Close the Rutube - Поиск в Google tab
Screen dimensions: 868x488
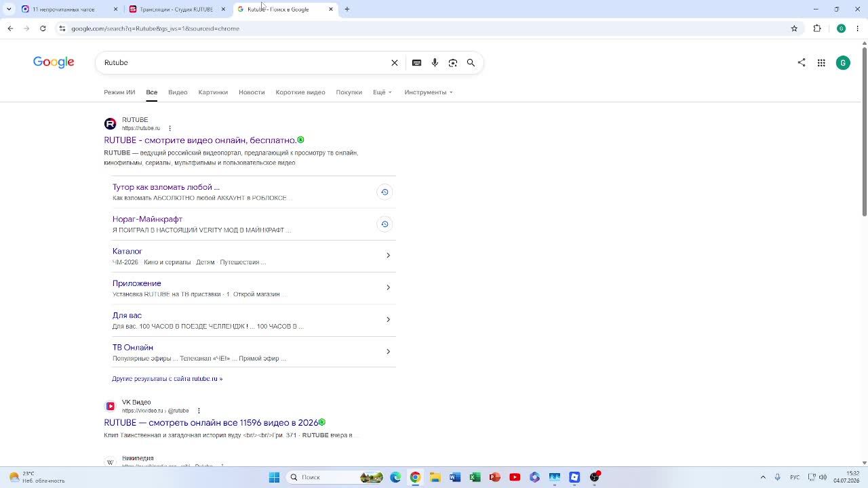pos(331,9)
